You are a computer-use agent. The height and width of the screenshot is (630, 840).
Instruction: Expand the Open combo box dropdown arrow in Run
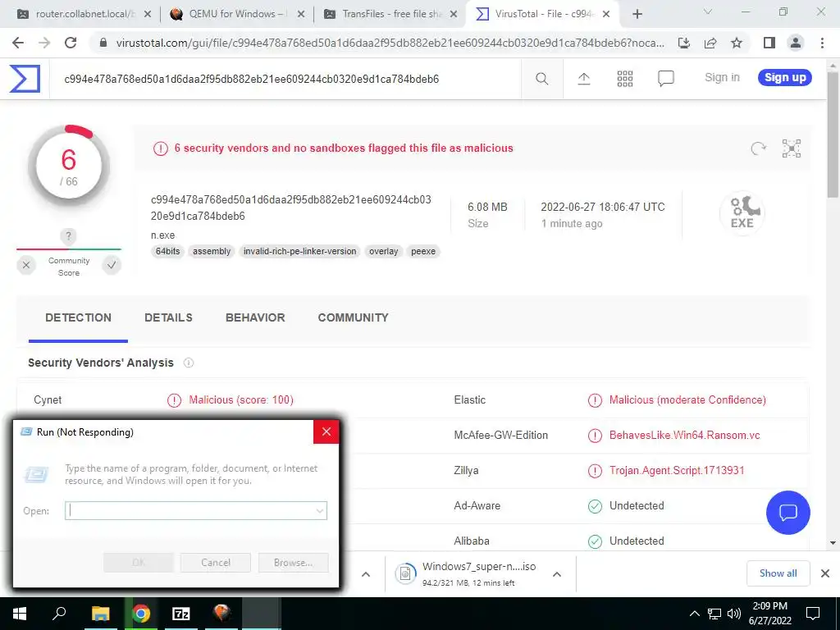pyautogui.click(x=319, y=510)
